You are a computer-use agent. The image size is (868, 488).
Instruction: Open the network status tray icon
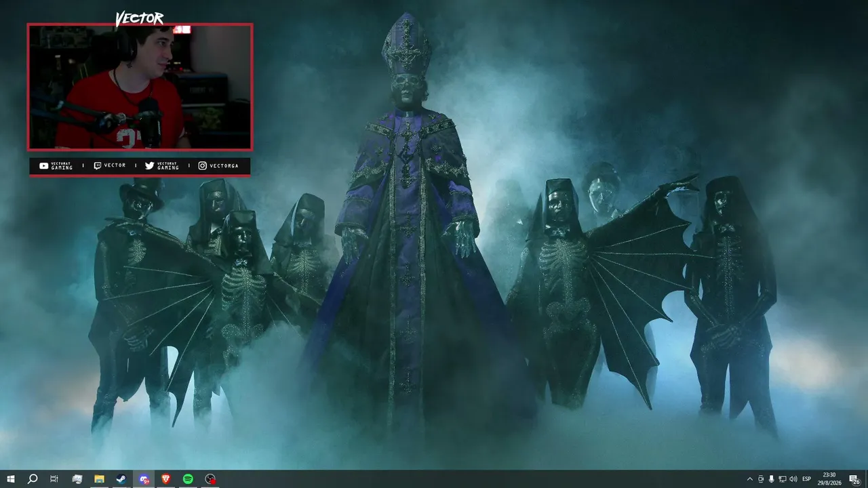coord(783,479)
